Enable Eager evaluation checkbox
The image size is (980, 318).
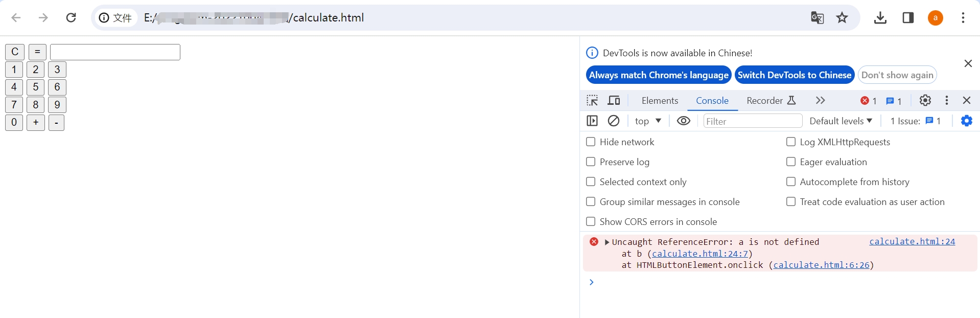pyautogui.click(x=791, y=162)
